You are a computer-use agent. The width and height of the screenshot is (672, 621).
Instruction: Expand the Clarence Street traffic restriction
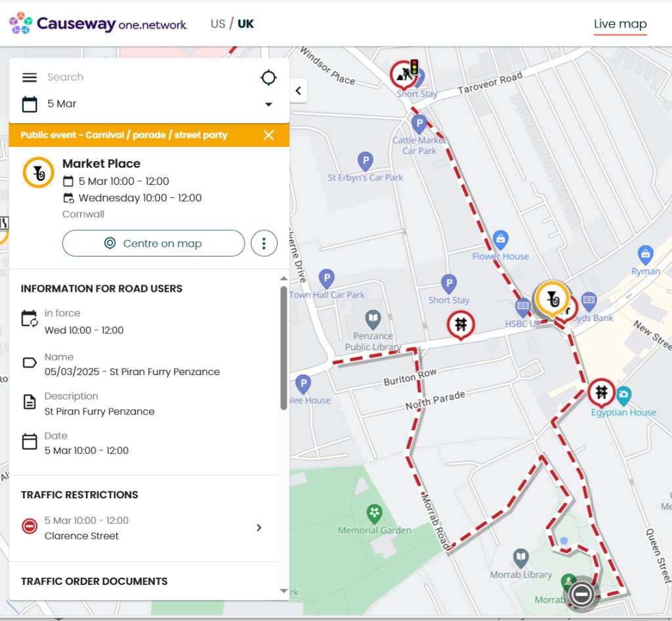pyautogui.click(x=259, y=527)
